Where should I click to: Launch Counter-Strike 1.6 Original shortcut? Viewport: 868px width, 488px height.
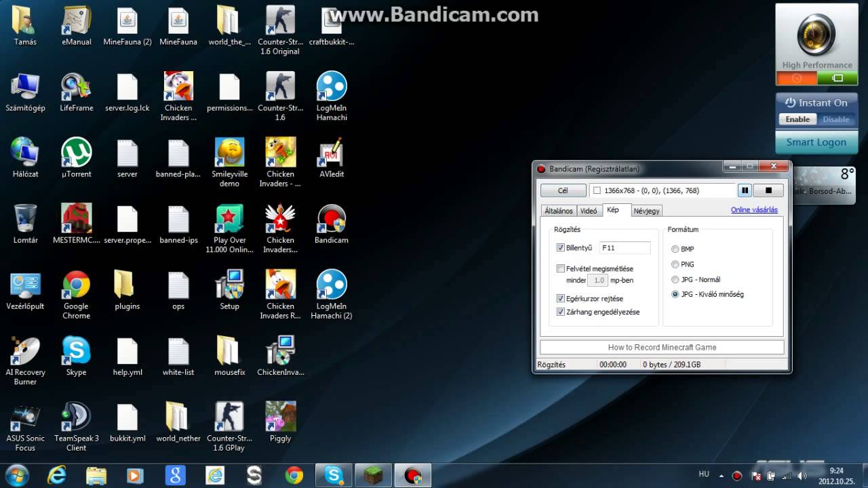pos(280,30)
